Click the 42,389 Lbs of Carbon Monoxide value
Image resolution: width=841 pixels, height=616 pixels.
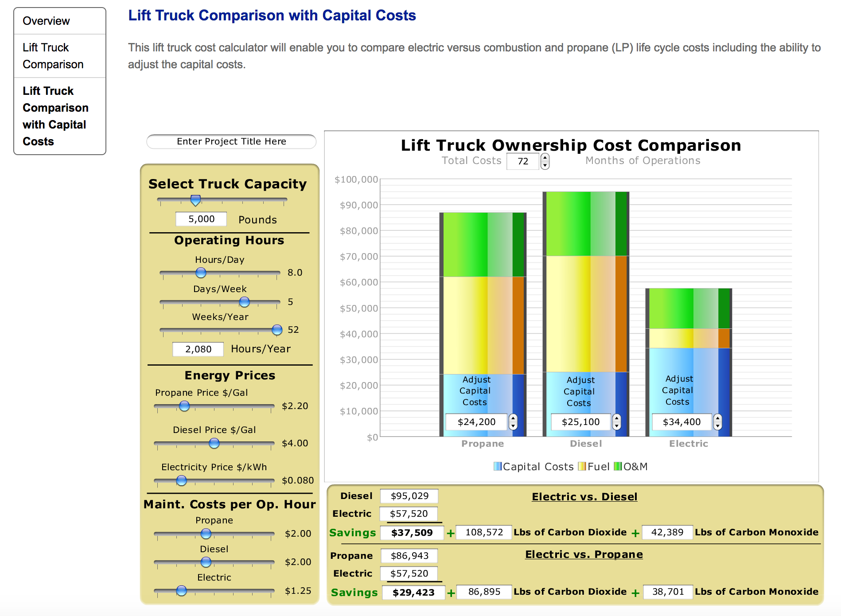[667, 532]
